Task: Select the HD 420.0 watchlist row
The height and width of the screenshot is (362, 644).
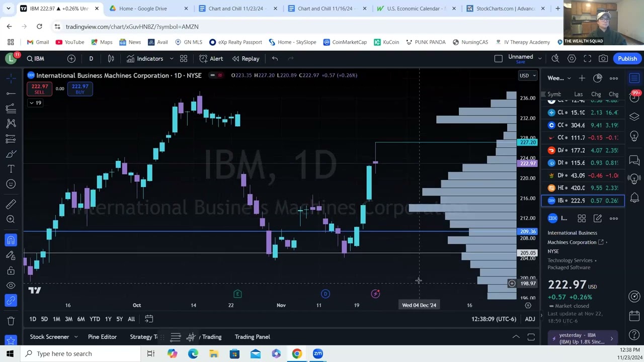Action: pos(583,188)
